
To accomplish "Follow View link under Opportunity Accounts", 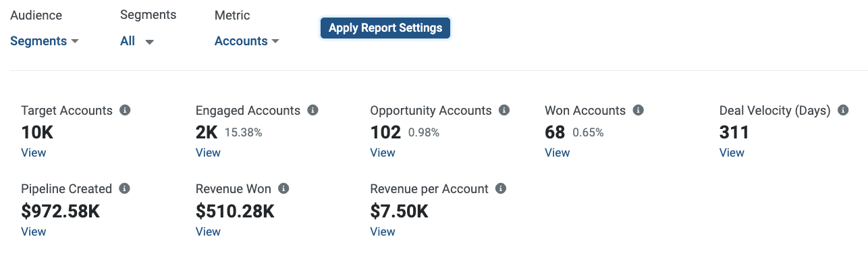I will click(x=383, y=153).
